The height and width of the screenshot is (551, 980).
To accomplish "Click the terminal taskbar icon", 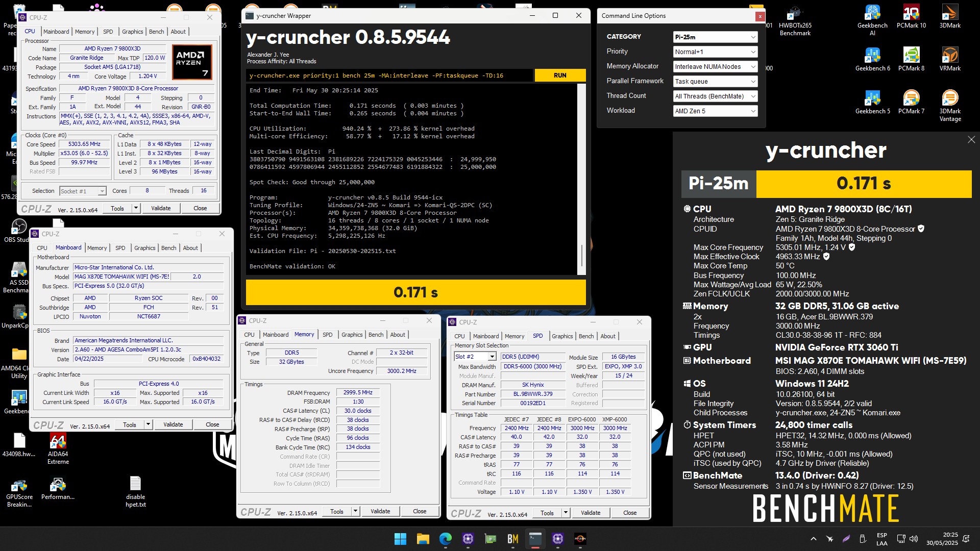I will click(x=535, y=539).
